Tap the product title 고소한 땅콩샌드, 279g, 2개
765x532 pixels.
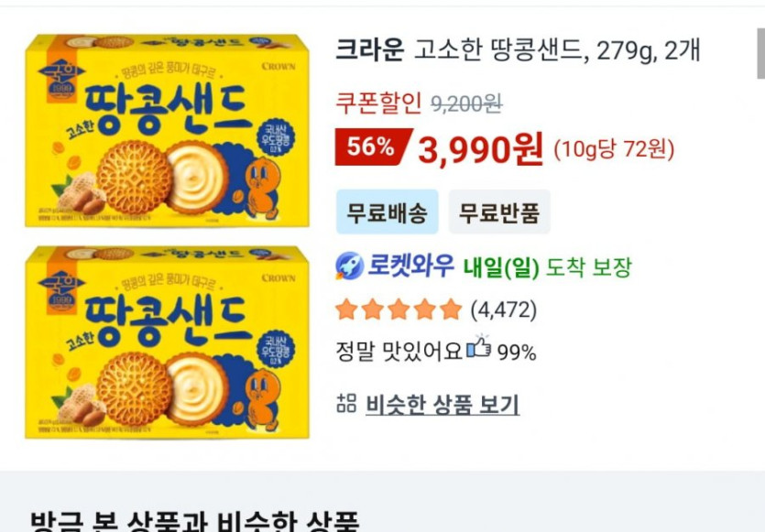coord(557,50)
